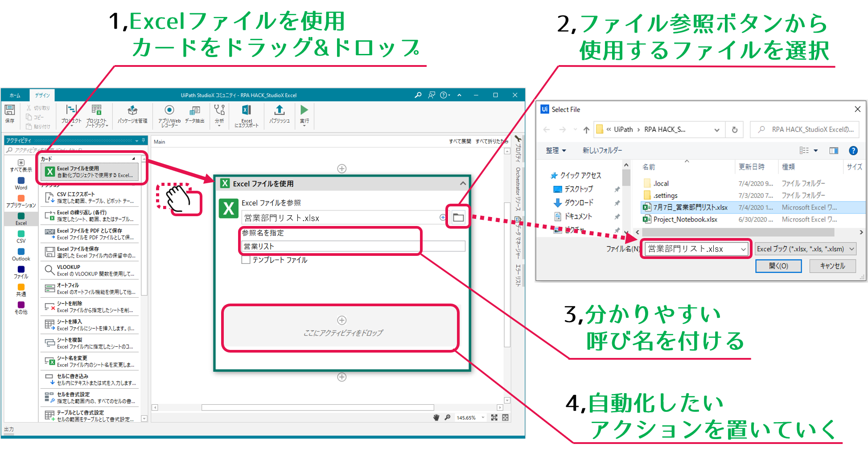
Task: Click the fit-to-screen icon in status bar
Action: pyautogui.click(x=494, y=418)
